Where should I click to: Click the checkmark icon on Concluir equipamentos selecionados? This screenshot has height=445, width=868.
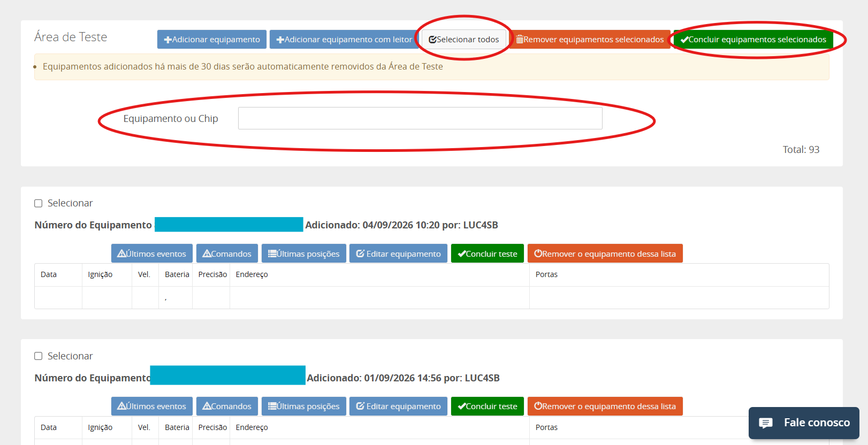click(x=684, y=40)
